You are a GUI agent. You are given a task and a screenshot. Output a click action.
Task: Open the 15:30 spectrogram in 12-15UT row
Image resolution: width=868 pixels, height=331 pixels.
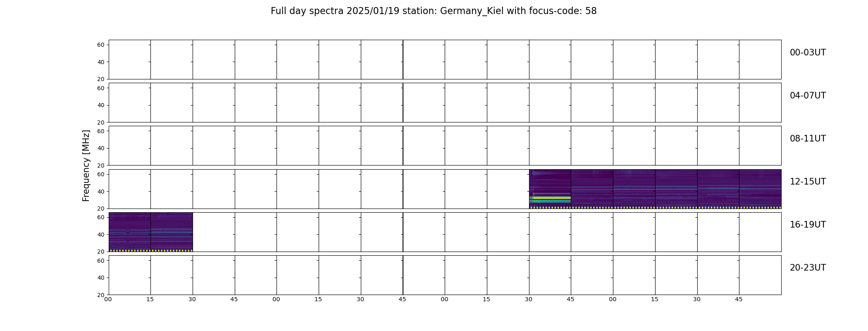click(718, 189)
